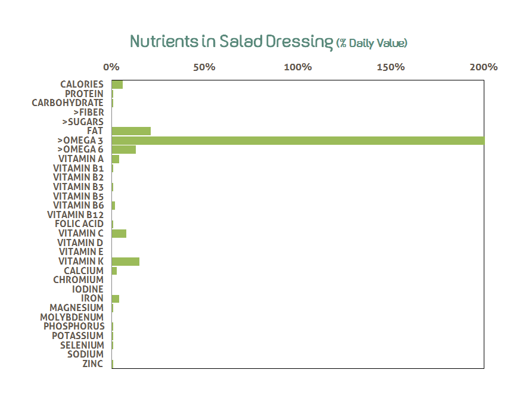The image size is (532, 407).
Task: Click the VITAMIN B12 label
Action: pos(75,215)
